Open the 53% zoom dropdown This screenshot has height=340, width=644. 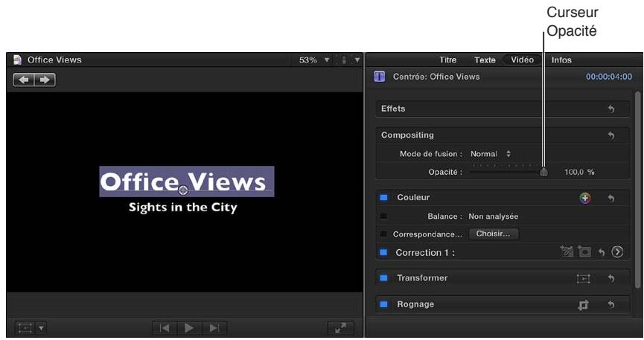pyautogui.click(x=315, y=60)
